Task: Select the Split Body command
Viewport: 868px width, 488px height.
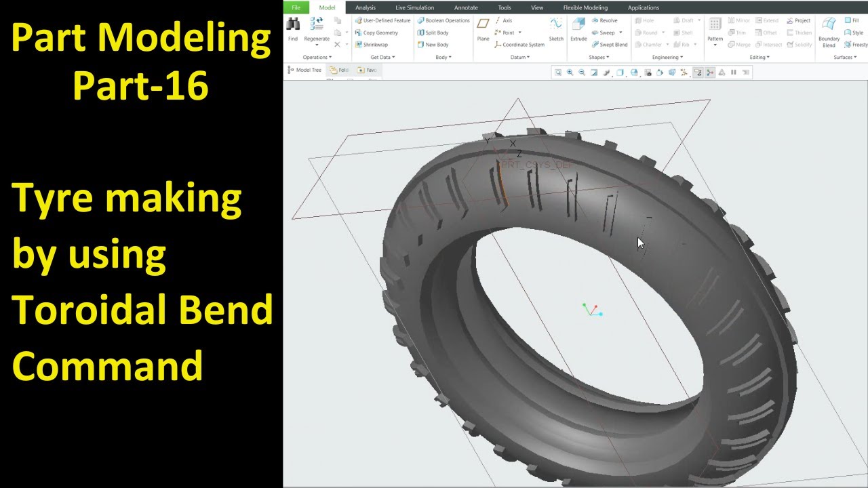Action: [x=433, y=33]
